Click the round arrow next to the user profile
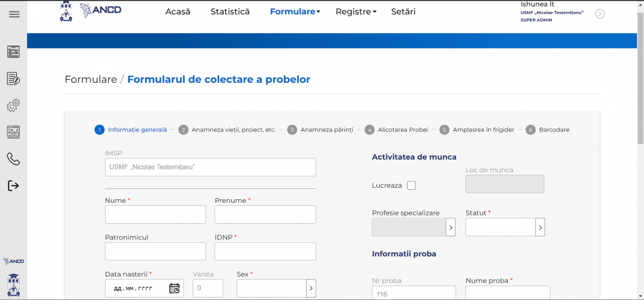 (600, 14)
